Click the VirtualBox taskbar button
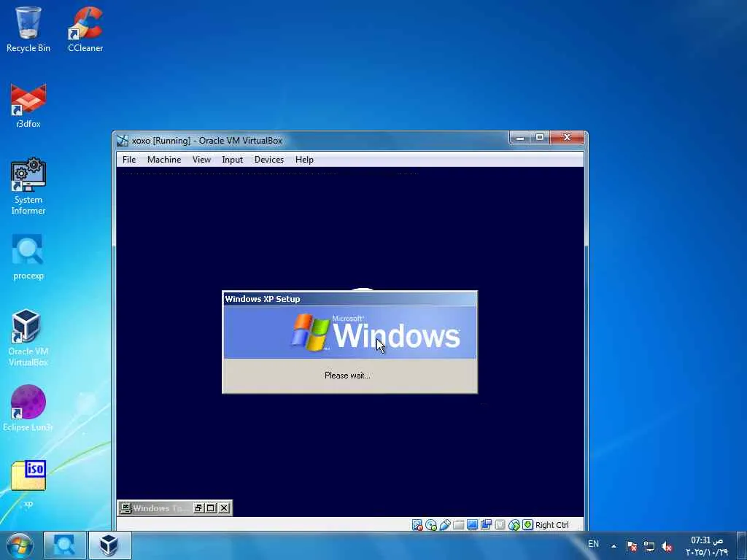Image resolution: width=747 pixels, height=560 pixels. [x=109, y=545]
